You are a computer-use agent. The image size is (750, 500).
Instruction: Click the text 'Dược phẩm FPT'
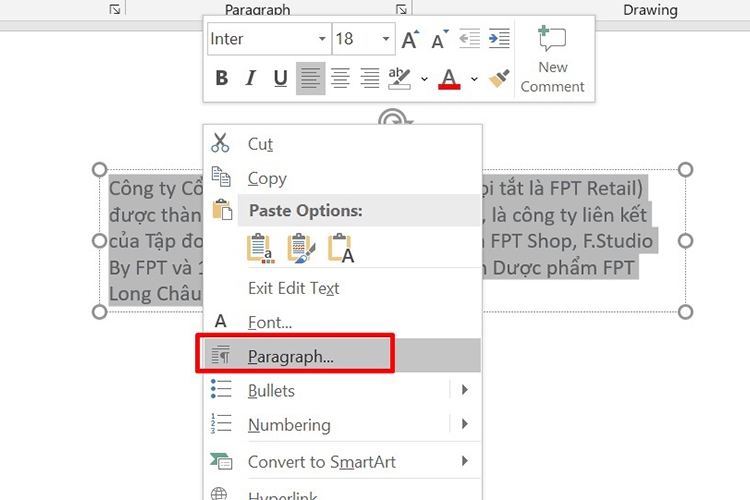(x=563, y=268)
